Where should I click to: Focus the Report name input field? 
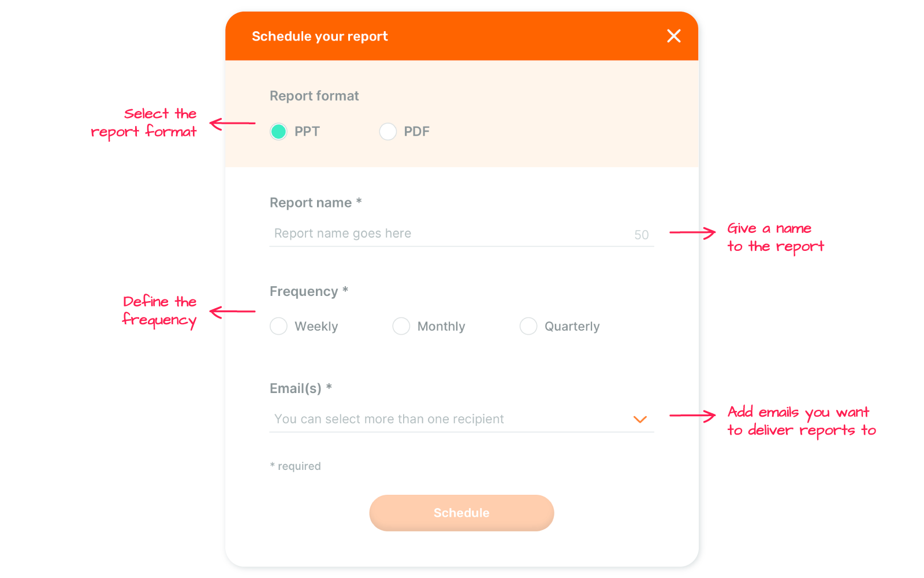(x=461, y=234)
